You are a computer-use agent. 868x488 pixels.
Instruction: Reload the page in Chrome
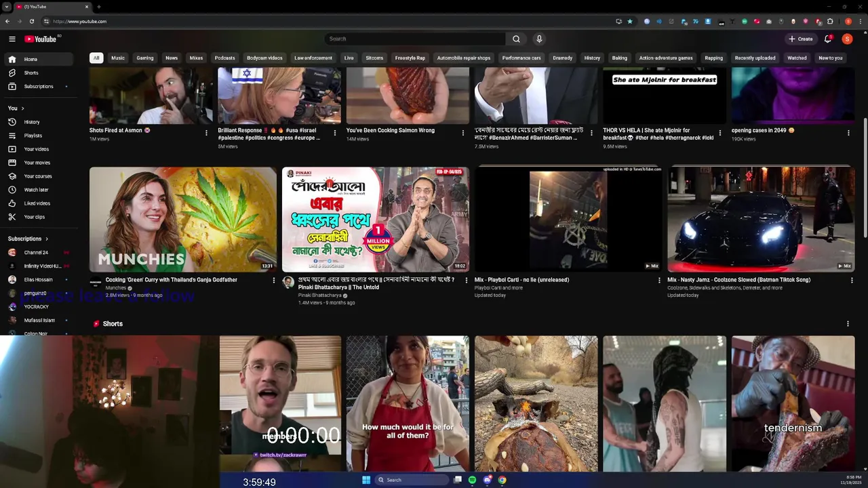31,21
